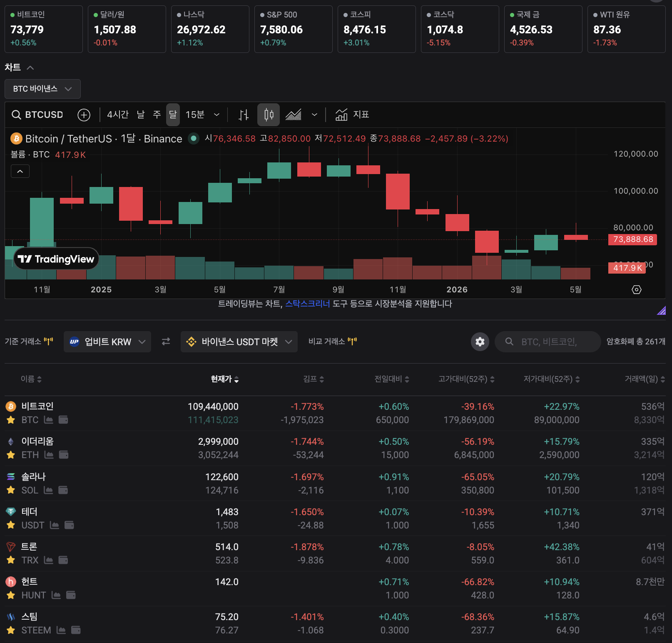The width and height of the screenshot is (672, 643).
Task: Open the SOL wallet status icon
Action: tap(63, 490)
